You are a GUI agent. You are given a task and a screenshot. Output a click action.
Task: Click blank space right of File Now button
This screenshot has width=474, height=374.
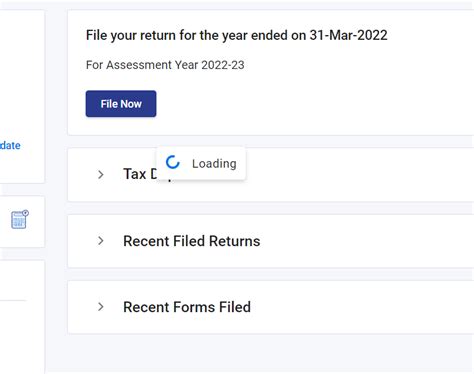click(x=300, y=104)
